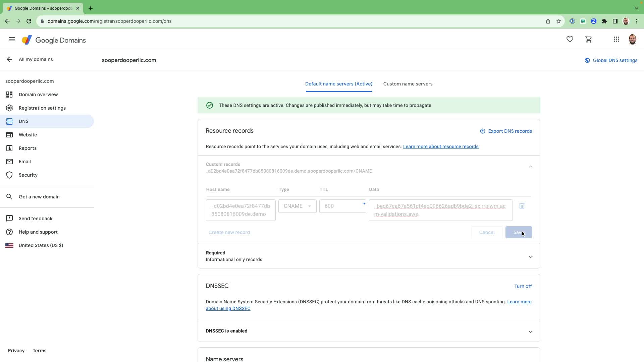The width and height of the screenshot is (644, 362).
Task: Bookmark page with the star icon
Action: [558, 21]
